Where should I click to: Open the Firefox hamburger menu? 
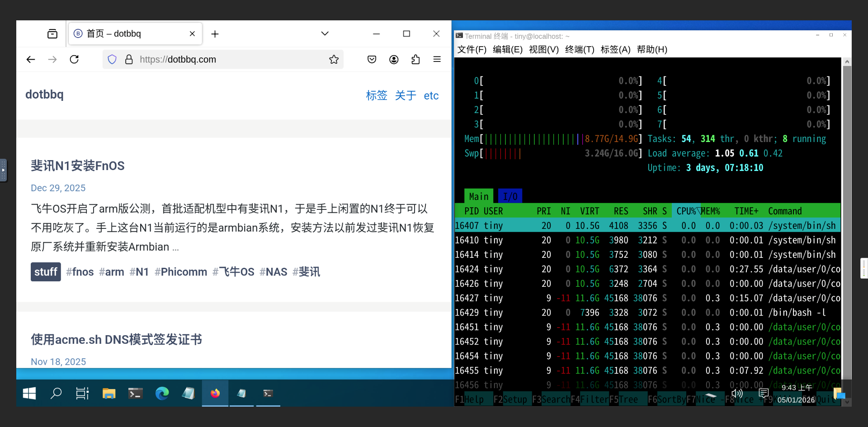pyautogui.click(x=437, y=59)
